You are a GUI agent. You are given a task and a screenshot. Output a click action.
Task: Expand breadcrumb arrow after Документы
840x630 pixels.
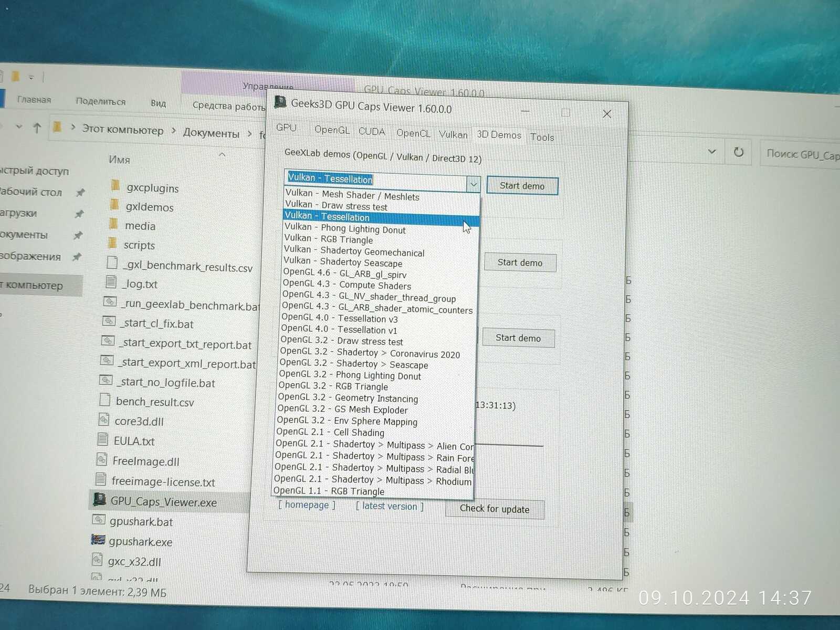pos(249,134)
